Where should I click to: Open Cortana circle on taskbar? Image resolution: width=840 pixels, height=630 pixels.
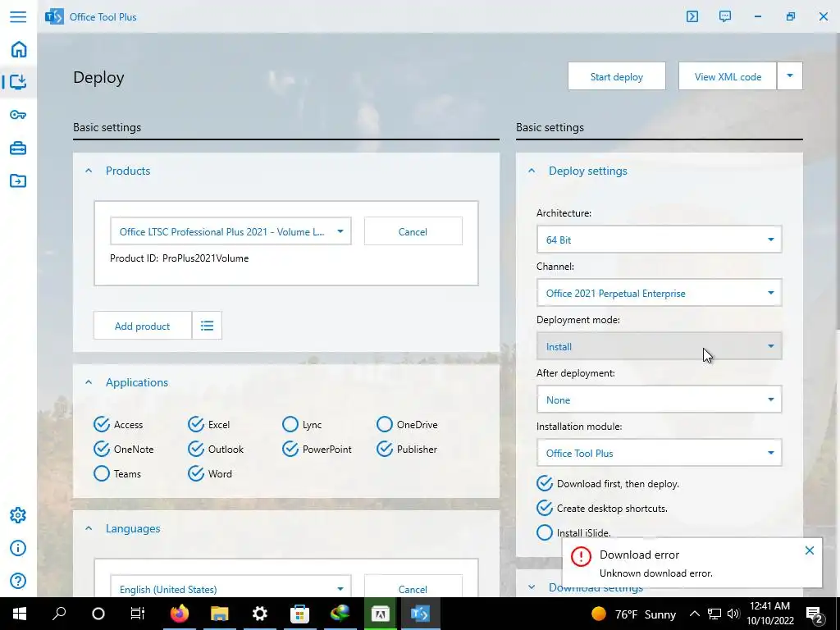(x=98, y=614)
